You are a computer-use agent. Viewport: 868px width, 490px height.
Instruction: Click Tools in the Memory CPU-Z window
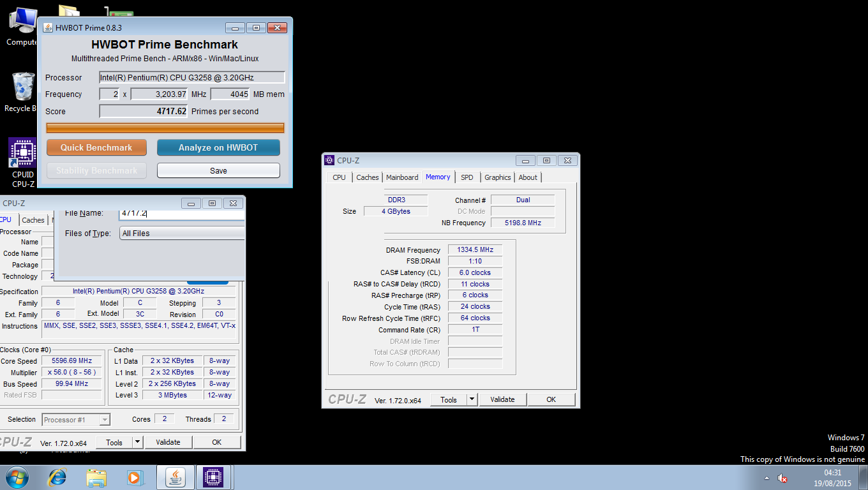pyautogui.click(x=449, y=399)
